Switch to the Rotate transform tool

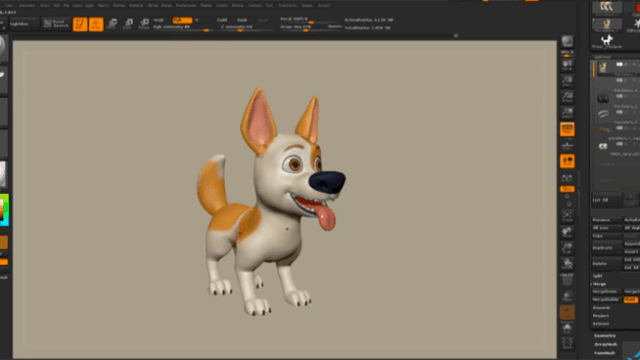coord(144,24)
